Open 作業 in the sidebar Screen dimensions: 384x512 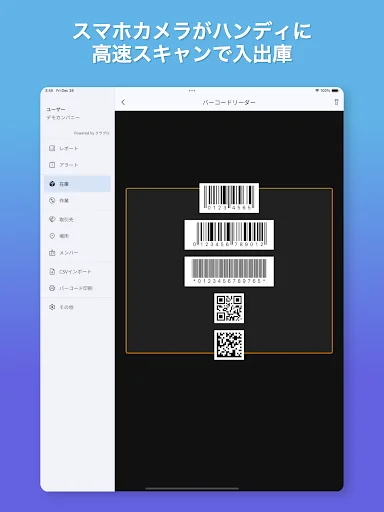click(x=77, y=201)
